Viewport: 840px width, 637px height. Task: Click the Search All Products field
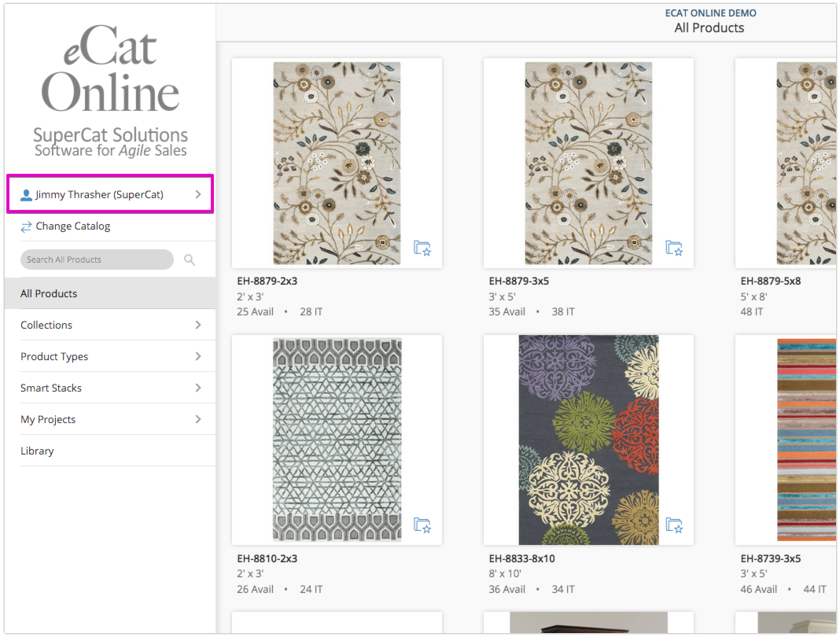coord(97,260)
